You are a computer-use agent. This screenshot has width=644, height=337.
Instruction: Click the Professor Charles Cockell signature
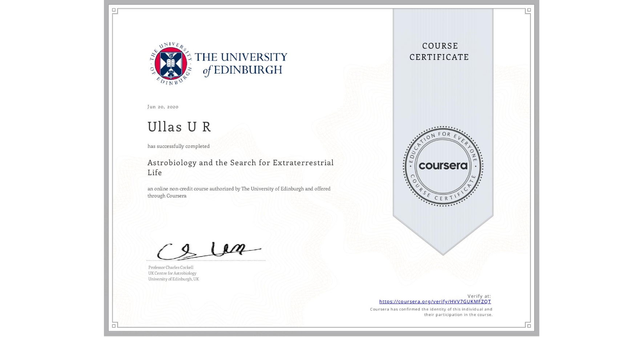(209, 251)
